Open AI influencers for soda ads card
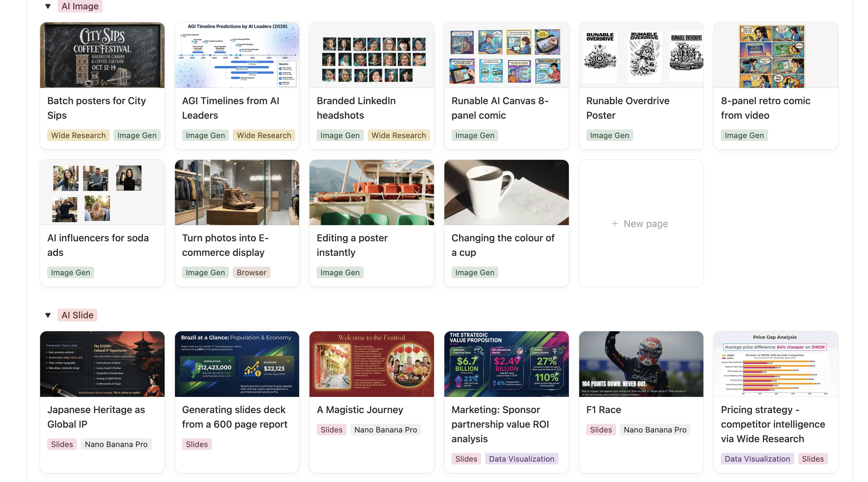This screenshot has height=482, width=868. pyautogui.click(x=102, y=223)
